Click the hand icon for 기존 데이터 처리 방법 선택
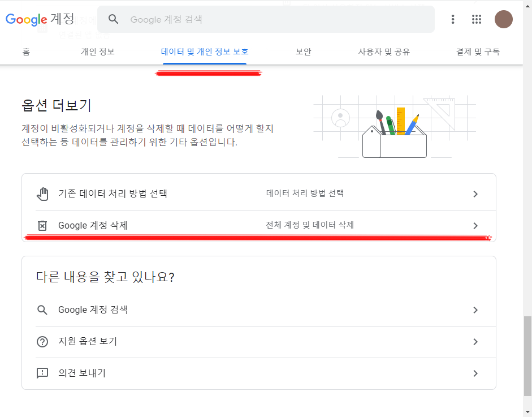The height and width of the screenshot is (417, 532). tap(42, 194)
